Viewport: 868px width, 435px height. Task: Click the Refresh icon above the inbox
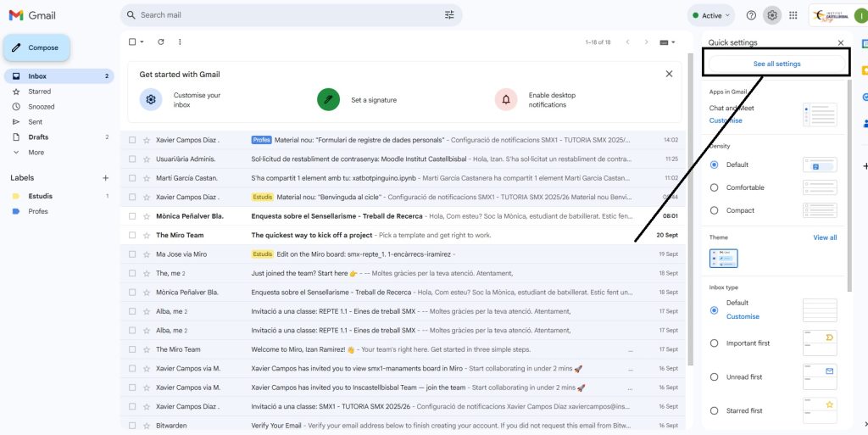click(x=160, y=42)
